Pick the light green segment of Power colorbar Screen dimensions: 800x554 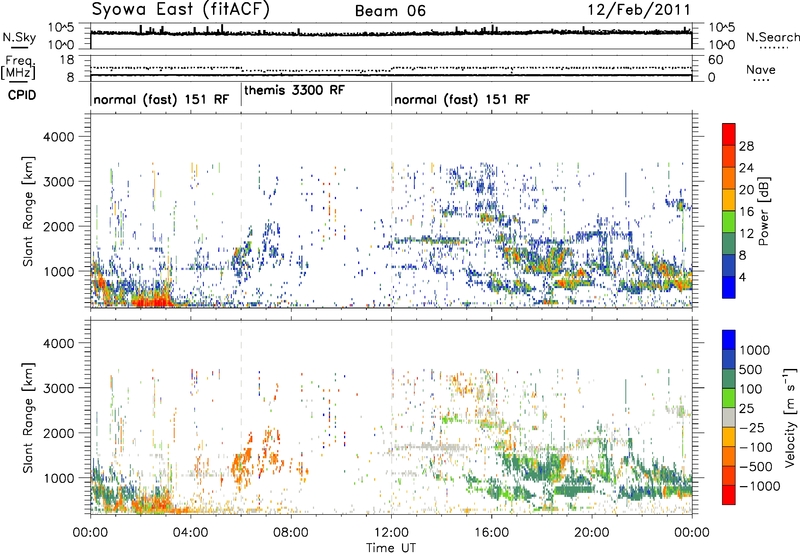click(729, 222)
